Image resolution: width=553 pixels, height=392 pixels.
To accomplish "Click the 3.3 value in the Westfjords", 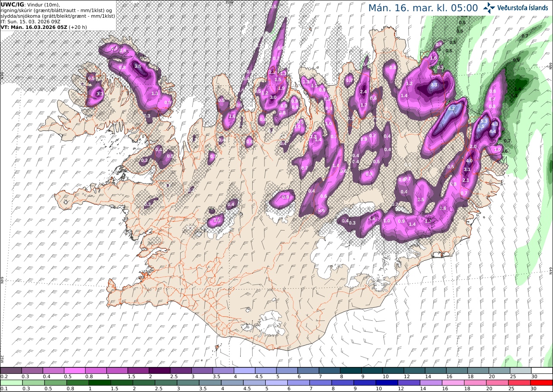I will pos(100,94).
